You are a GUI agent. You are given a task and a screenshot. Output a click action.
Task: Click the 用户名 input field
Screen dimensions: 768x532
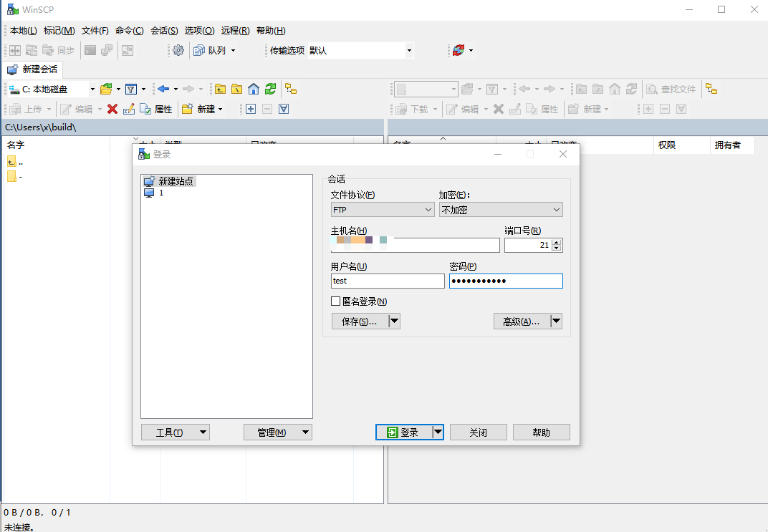[x=388, y=281]
